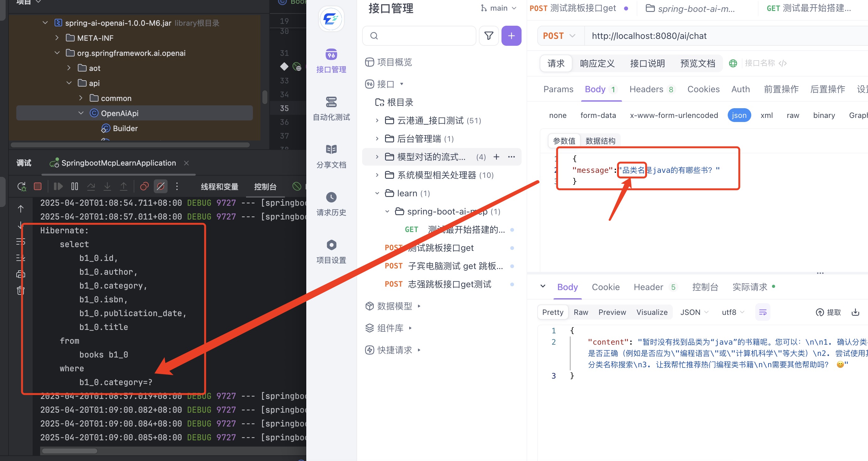This screenshot has width=868, height=461.
Task: Download response with download icon
Action: click(x=855, y=312)
